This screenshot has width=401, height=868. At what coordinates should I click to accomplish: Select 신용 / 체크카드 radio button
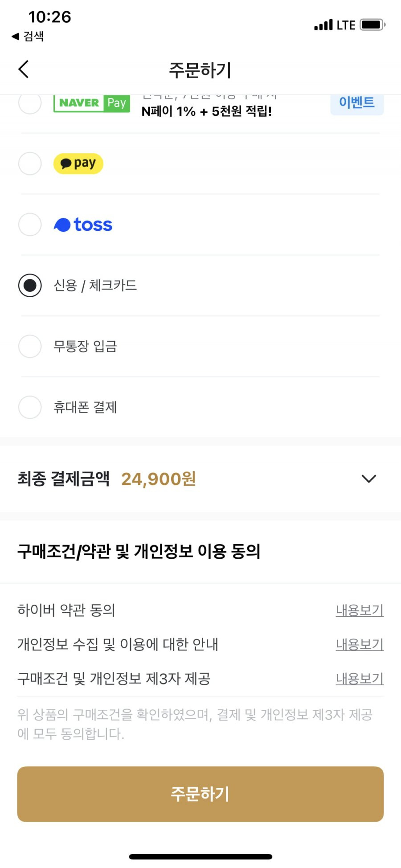[x=30, y=285]
